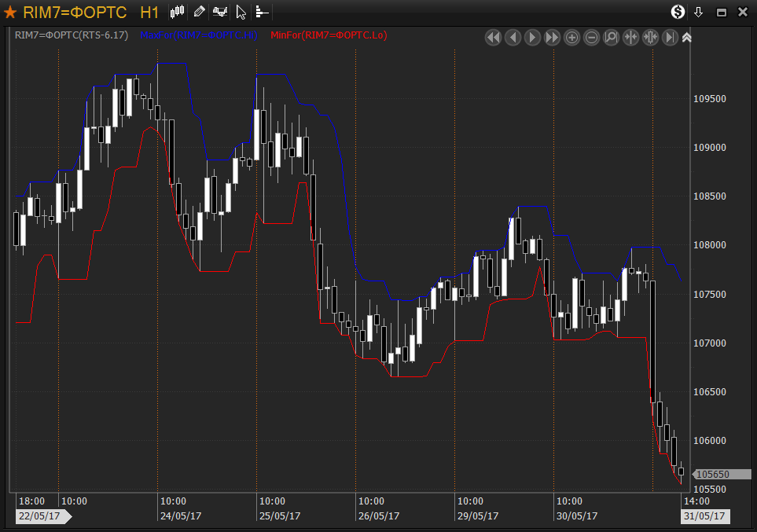757x532 pixels.
Task: Click the orange favorite star icon
Action: point(10,12)
